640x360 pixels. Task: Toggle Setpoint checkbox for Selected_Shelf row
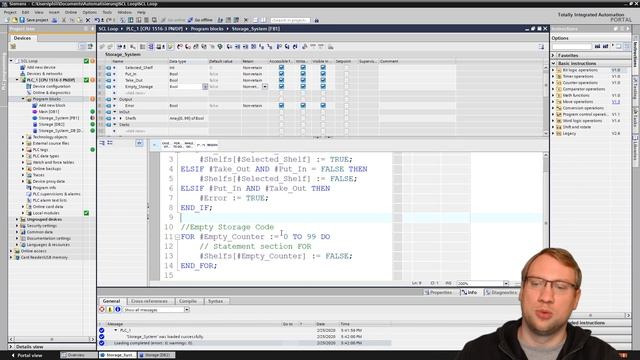[346, 67]
